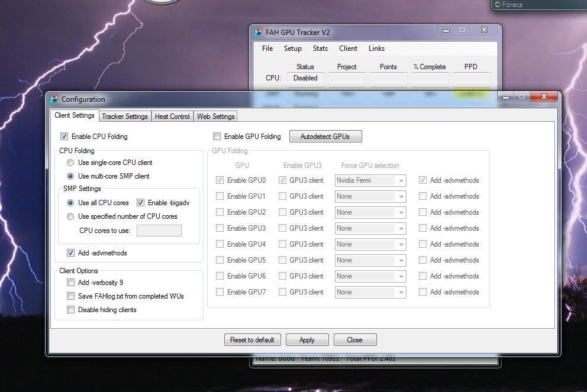The height and width of the screenshot is (392, 587).
Task: Toggle Enable GPU7 checkbox
Action: (220, 291)
